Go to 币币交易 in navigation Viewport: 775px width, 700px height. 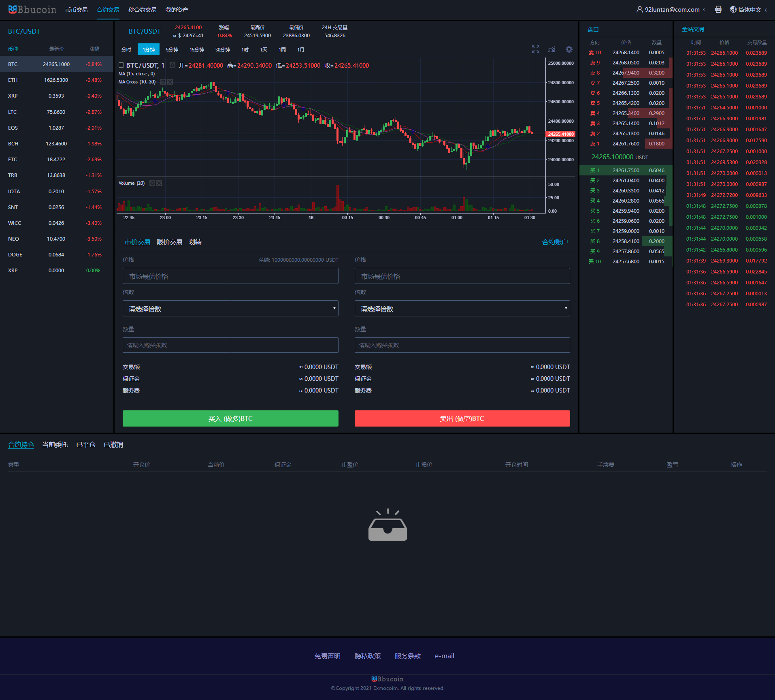[77, 10]
